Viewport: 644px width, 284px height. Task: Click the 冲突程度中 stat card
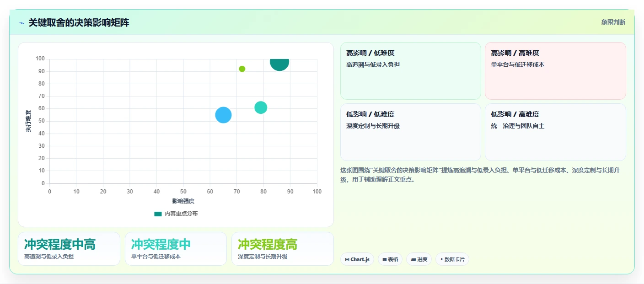(176, 249)
